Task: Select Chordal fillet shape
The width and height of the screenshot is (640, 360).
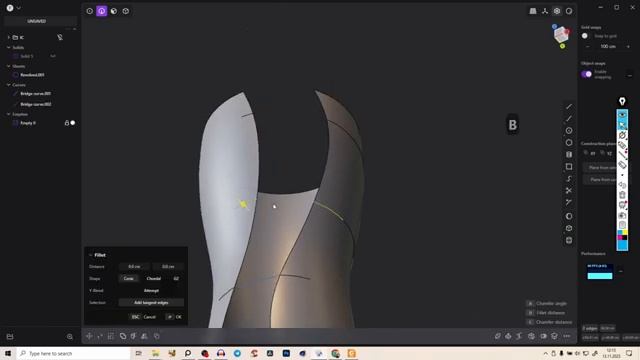Action: click(153, 278)
